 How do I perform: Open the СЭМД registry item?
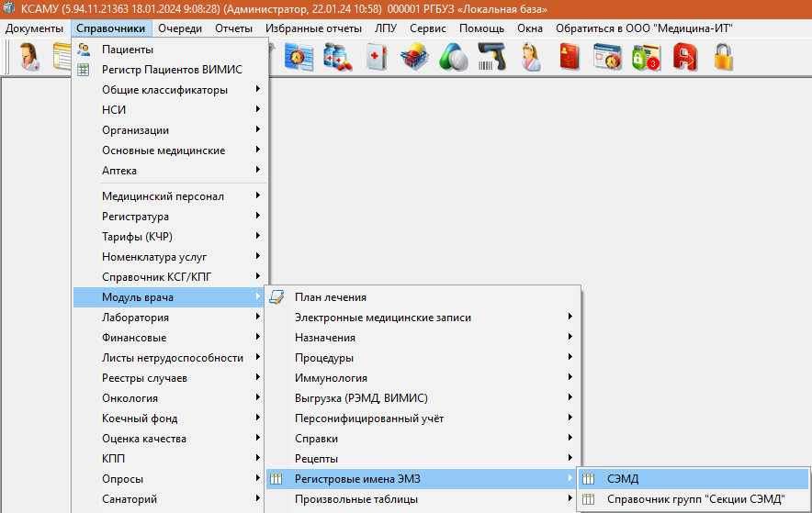(x=622, y=479)
